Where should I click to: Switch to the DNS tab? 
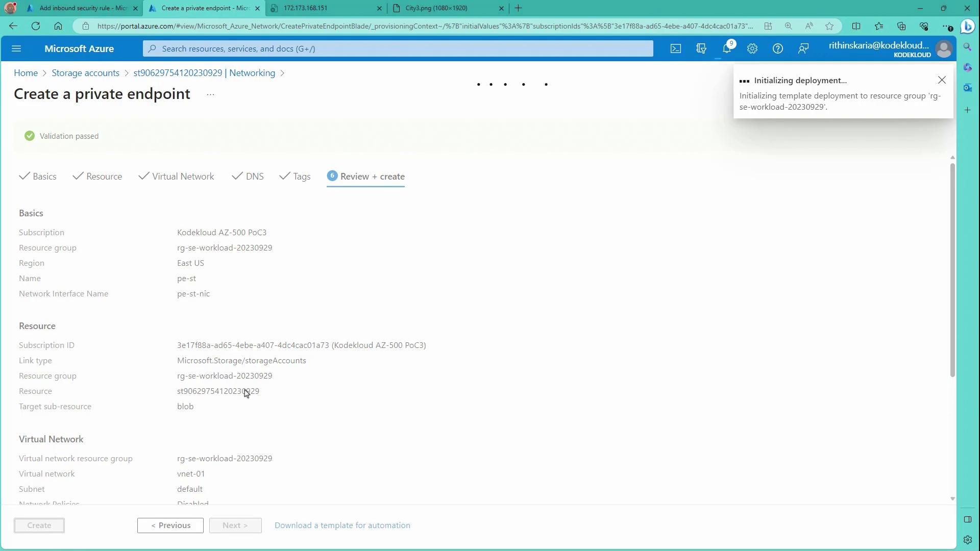point(254,177)
